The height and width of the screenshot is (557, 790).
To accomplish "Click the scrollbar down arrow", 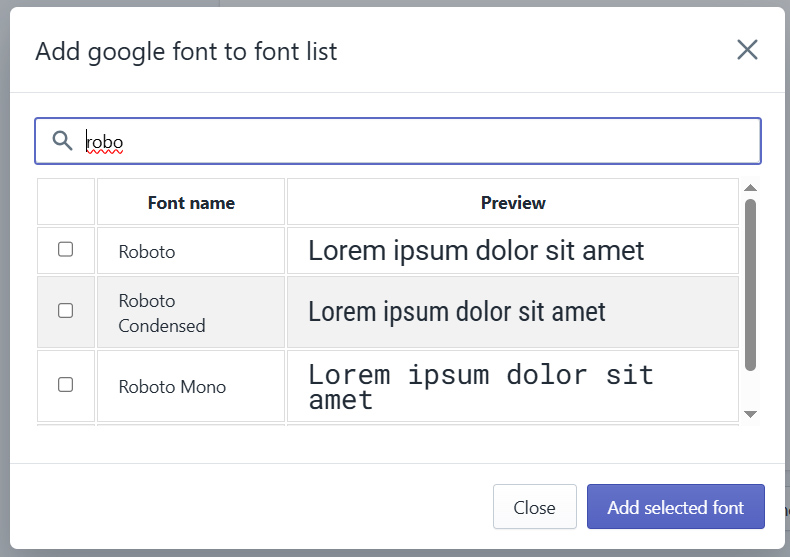I will [x=750, y=414].
